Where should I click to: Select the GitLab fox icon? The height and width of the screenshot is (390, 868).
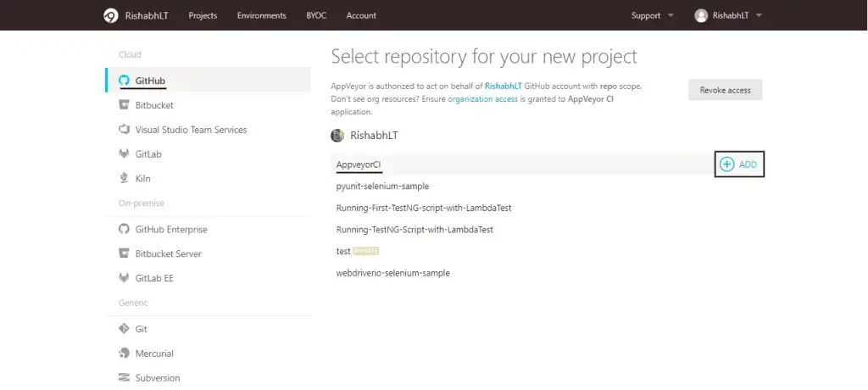point(124,154)
